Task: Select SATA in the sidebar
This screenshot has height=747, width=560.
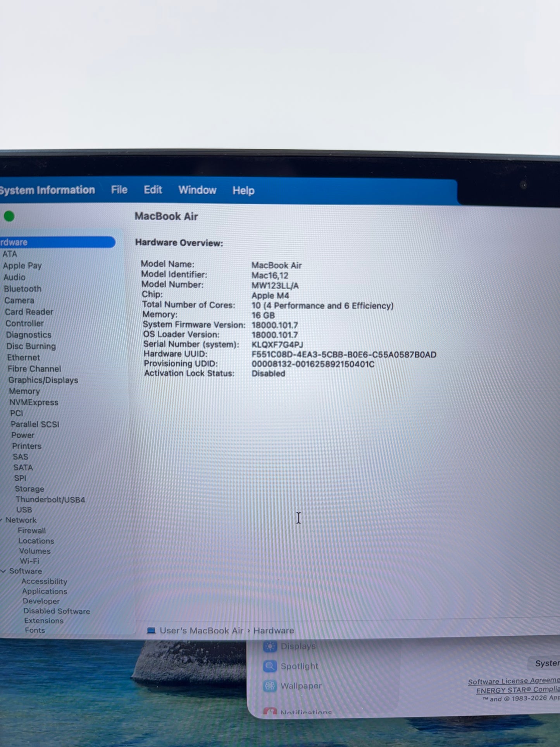Action: click(x=23, y=468)
